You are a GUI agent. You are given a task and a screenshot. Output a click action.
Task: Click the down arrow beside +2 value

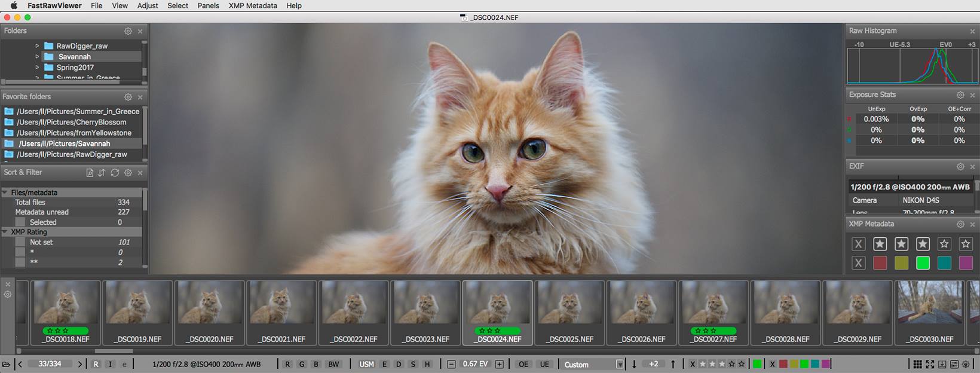click(634, 364)
